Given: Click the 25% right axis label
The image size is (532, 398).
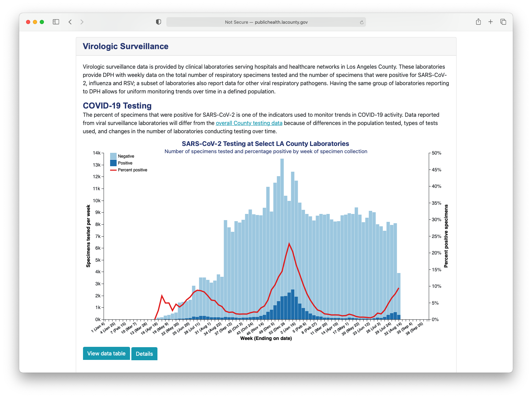Looking at the screenshot, I should click(436, 236).
